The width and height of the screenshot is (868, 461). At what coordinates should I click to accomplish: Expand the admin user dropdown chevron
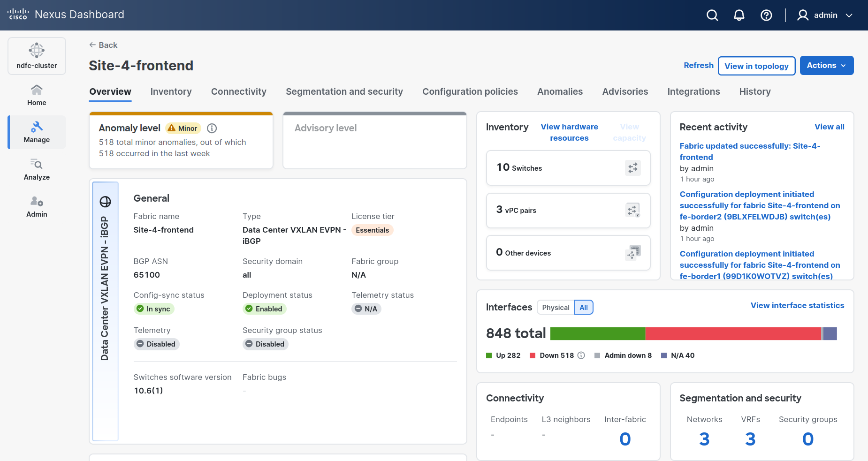(x=849, y=15)
